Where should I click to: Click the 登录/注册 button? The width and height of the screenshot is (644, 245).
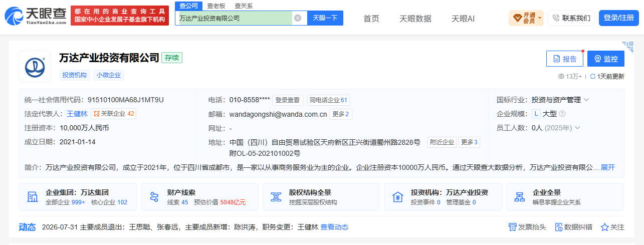tap(619, 18)
